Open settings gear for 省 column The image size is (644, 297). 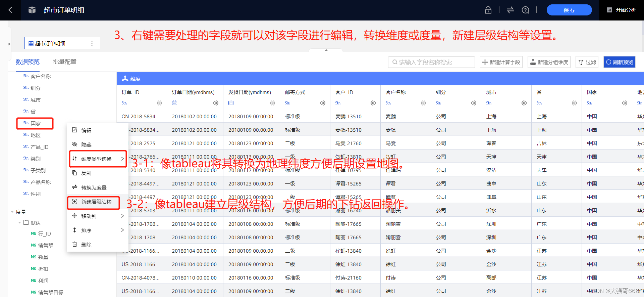point(574,103)
